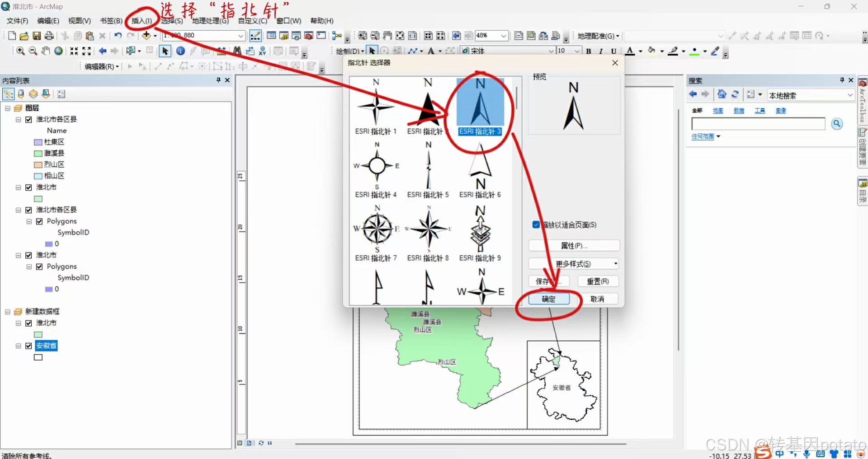This screenshot has width=868, height=459.
Task: Open the Table of Contents window icon
Action: 271,35
